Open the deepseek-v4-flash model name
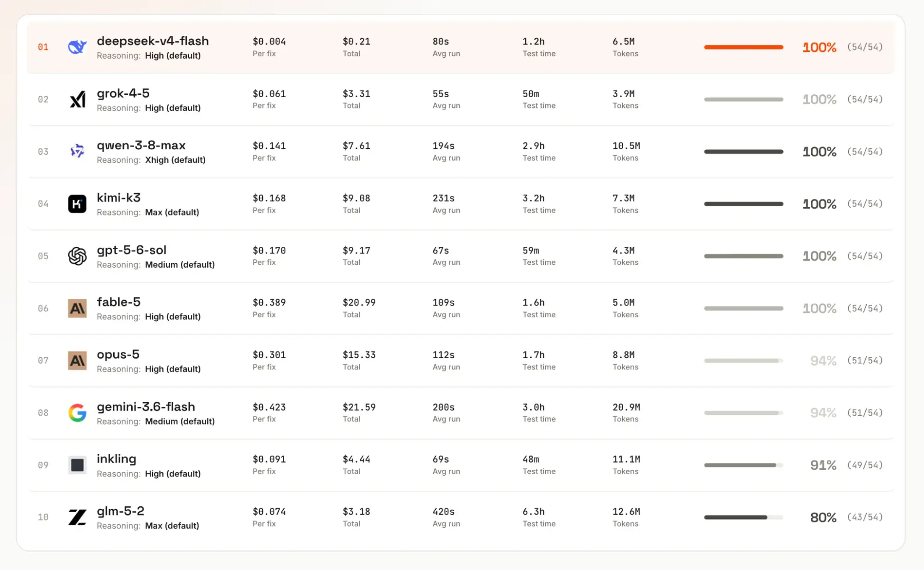This screenshot has height=570, width=924. click(153, 41)
